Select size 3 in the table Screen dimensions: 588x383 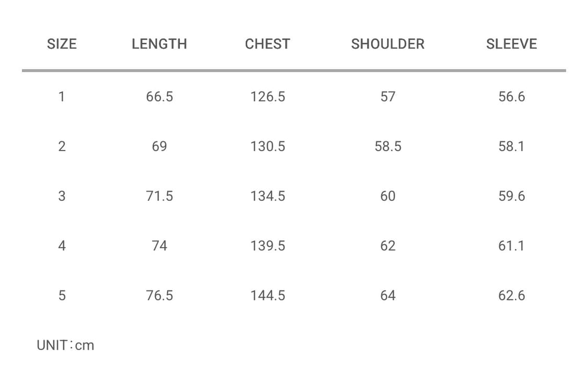point(62,196)
